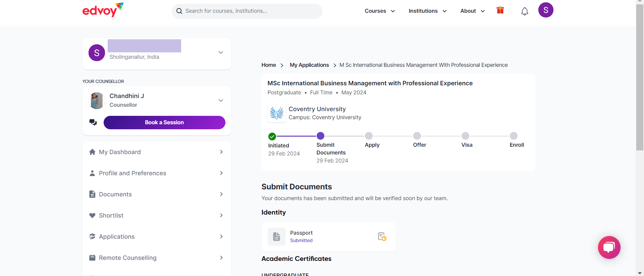Click the scrollbar down arrow
This screenshot has width=644, height=276.
pos(640,273)
